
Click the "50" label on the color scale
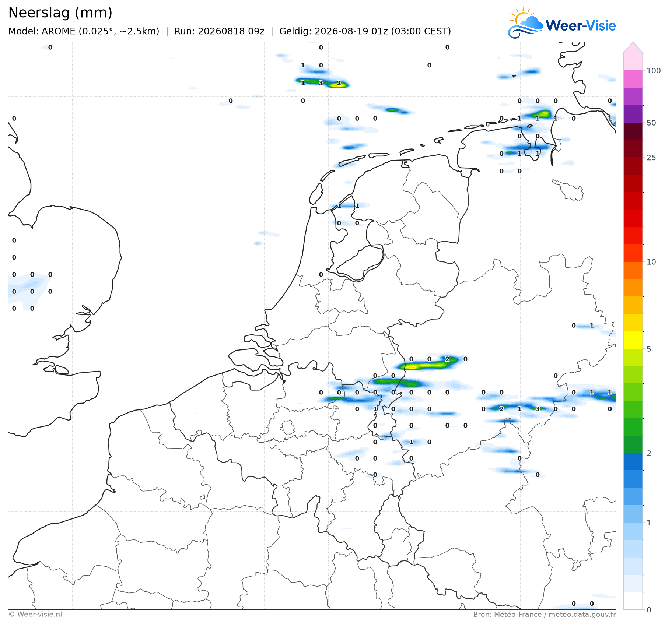pos(651,123)
